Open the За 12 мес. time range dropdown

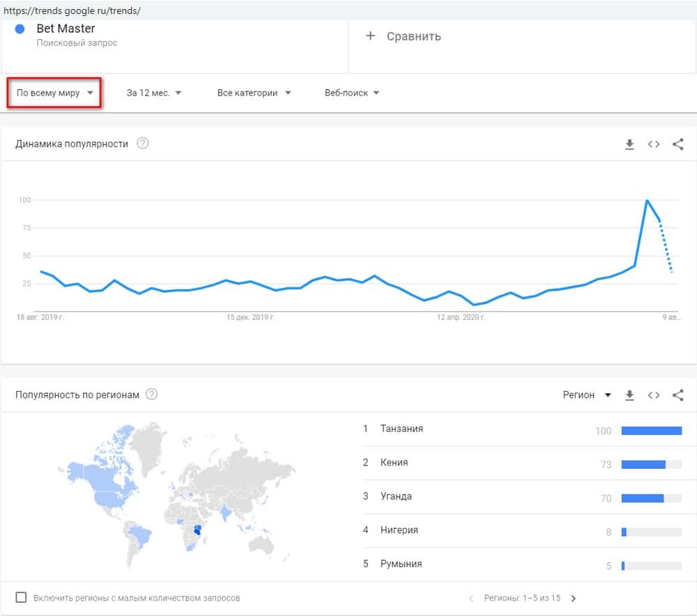coord(153,93)
